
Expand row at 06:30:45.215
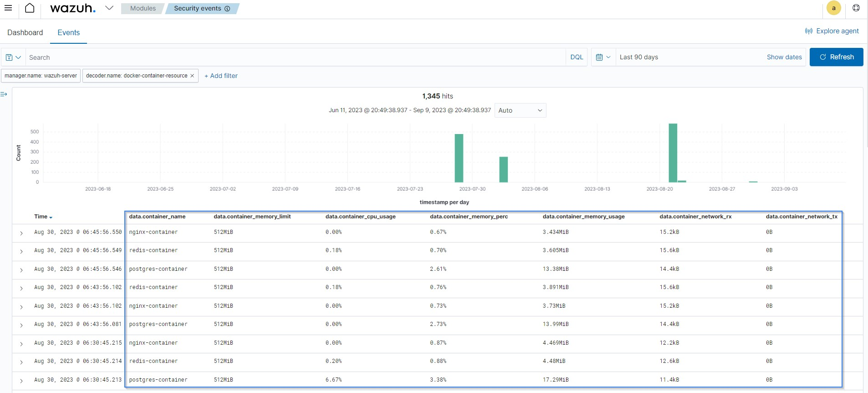(x=21, y=344)
